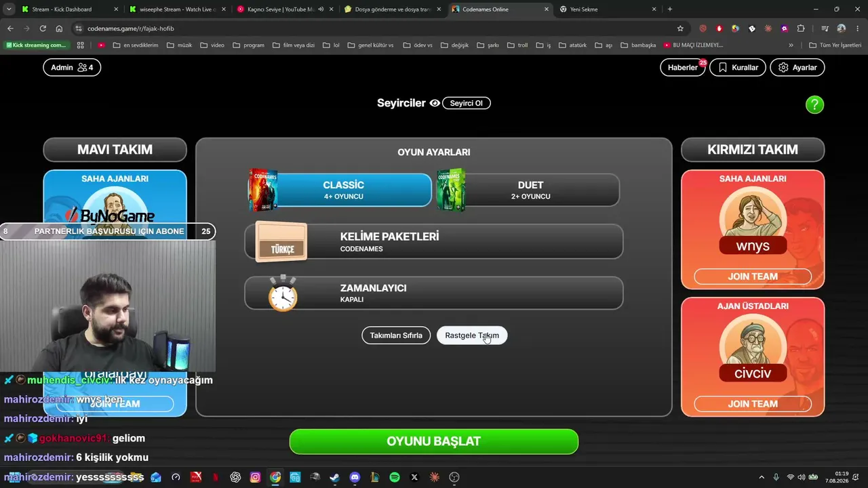
Task: Open the Haberler news button
Action: click(683, 68)
